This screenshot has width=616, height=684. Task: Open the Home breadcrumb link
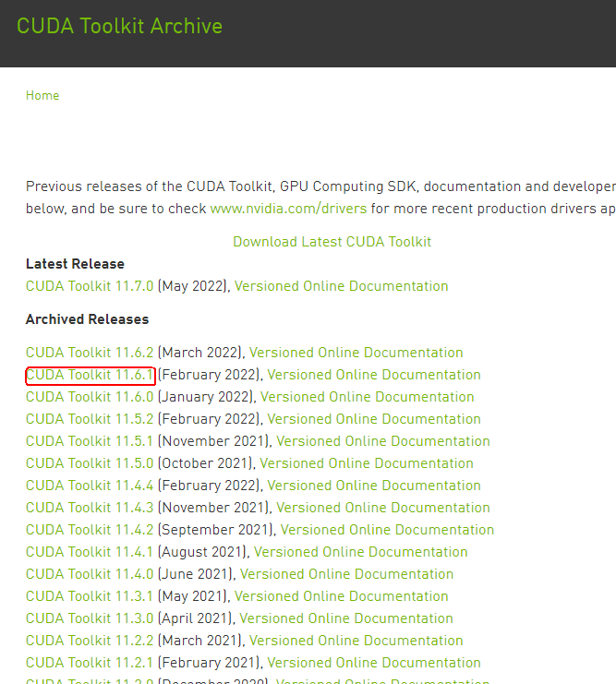coord(42,95)
